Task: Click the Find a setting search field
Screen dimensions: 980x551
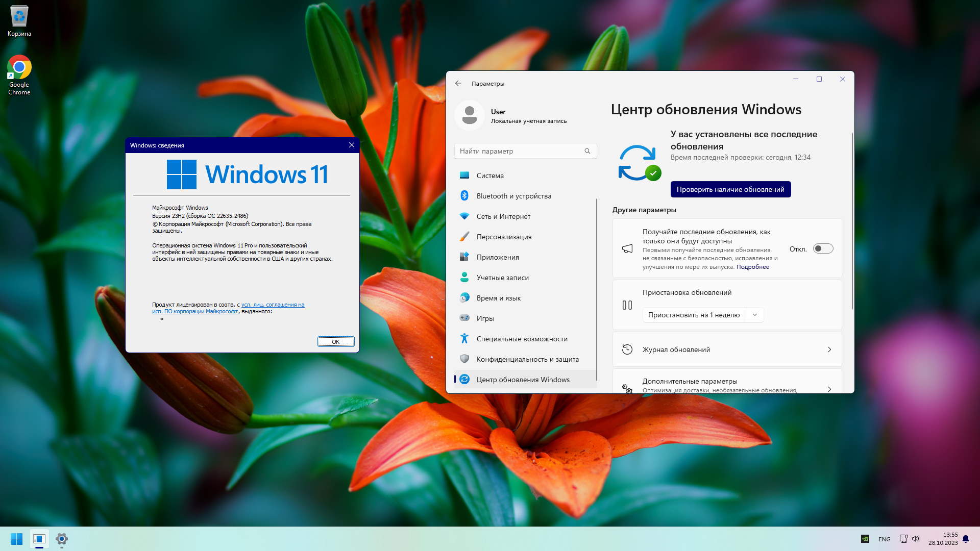Action: 518,151
